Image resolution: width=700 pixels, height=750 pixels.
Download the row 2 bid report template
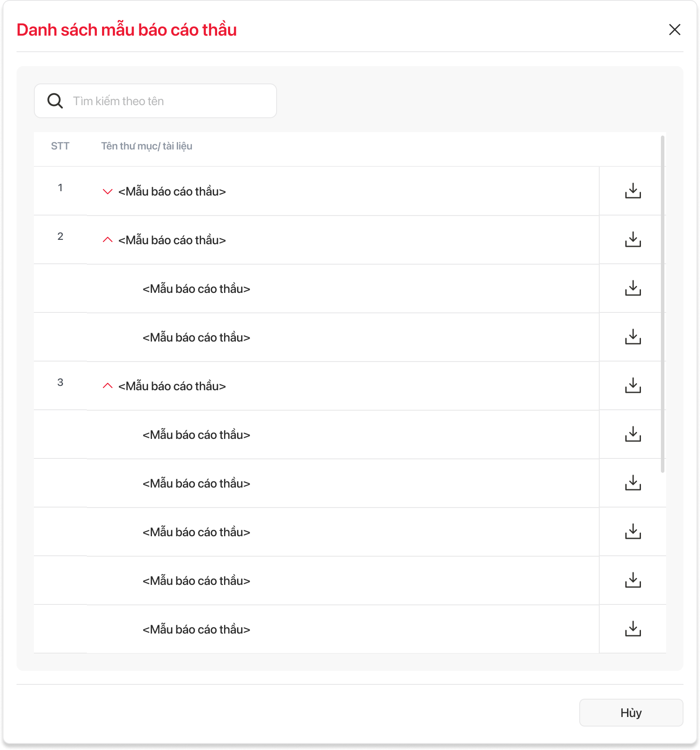click(633, 239)
